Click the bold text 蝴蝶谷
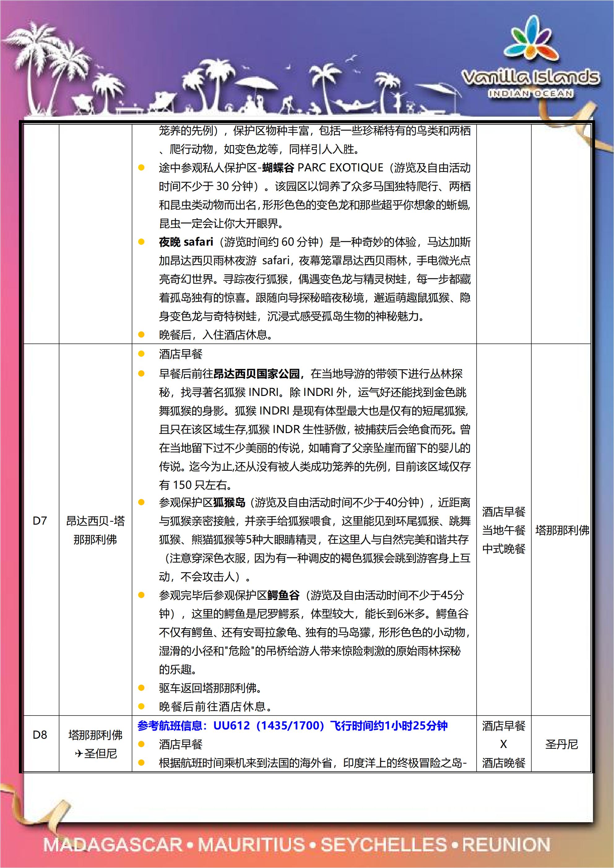The width and height of the screenshot is (614, 868). click(x=278, y=167)
